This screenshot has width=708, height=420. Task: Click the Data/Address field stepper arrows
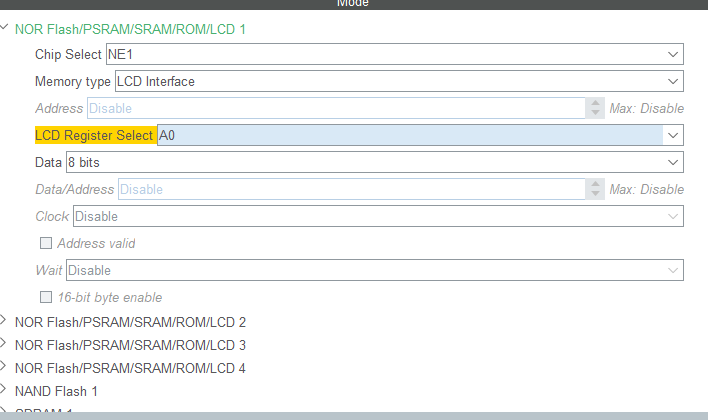pyautogui.click(x=595, y=189)
